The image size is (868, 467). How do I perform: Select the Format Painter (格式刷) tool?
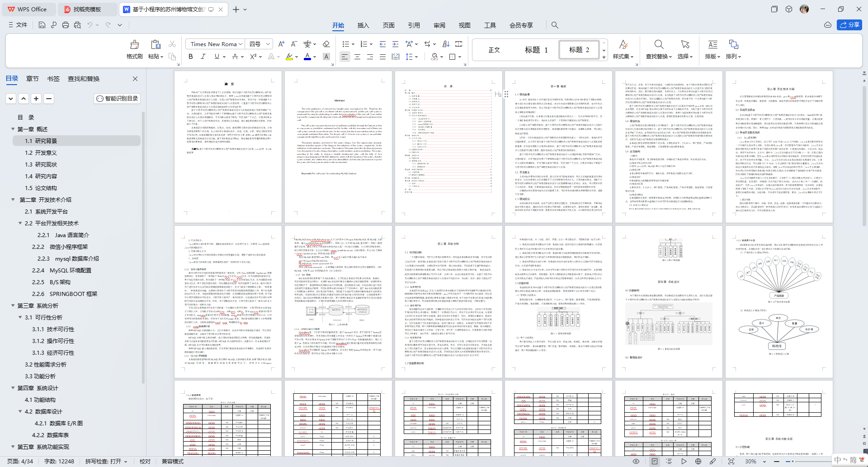coord(134,49)
